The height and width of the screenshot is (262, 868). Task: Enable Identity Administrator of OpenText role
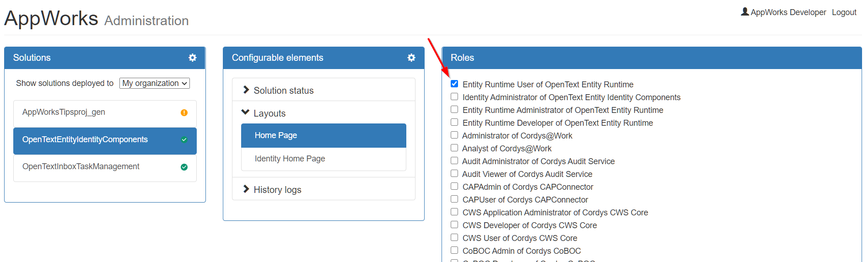tap(454, 96)
